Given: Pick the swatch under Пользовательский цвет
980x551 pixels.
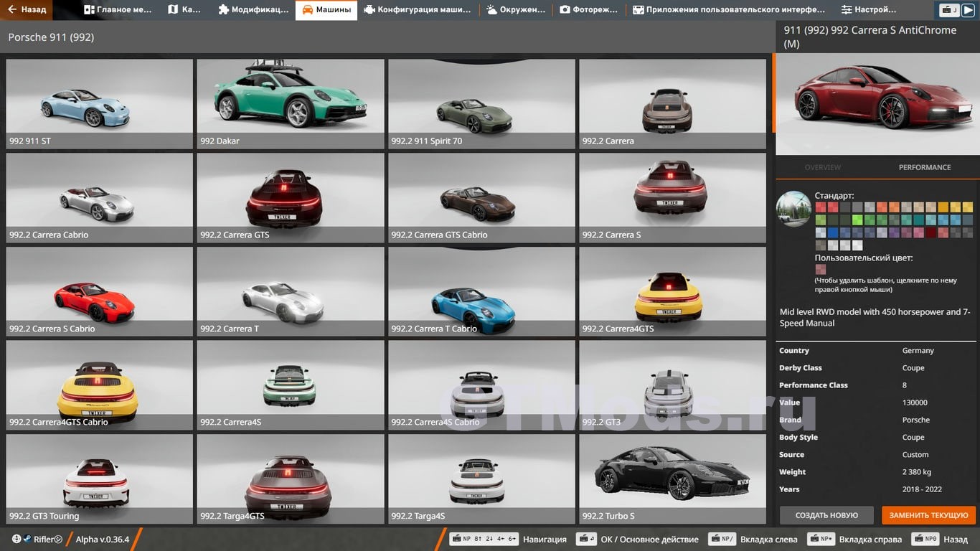Looking at the screenshot, I should point(821,269).
